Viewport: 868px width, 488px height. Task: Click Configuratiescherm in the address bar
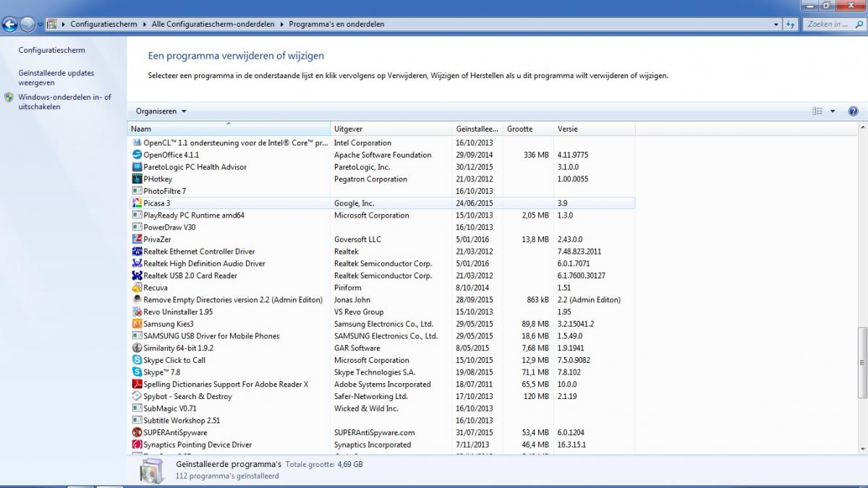point(103,24)
